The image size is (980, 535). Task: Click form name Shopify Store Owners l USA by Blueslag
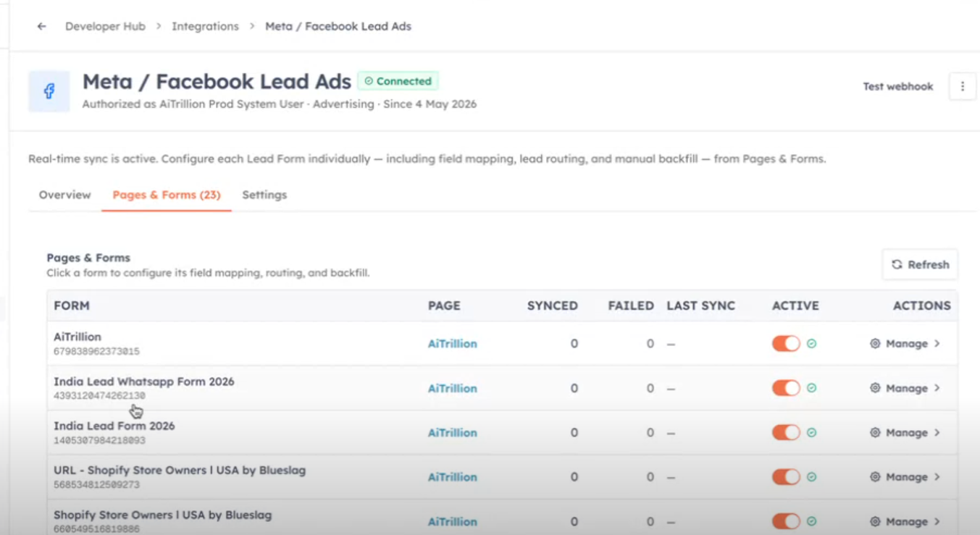[x=163, y=515]
